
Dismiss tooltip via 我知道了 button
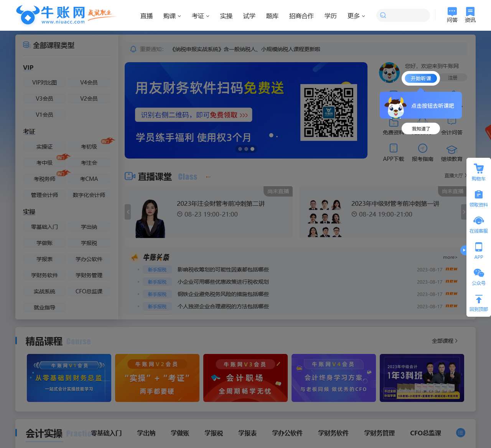420,128
